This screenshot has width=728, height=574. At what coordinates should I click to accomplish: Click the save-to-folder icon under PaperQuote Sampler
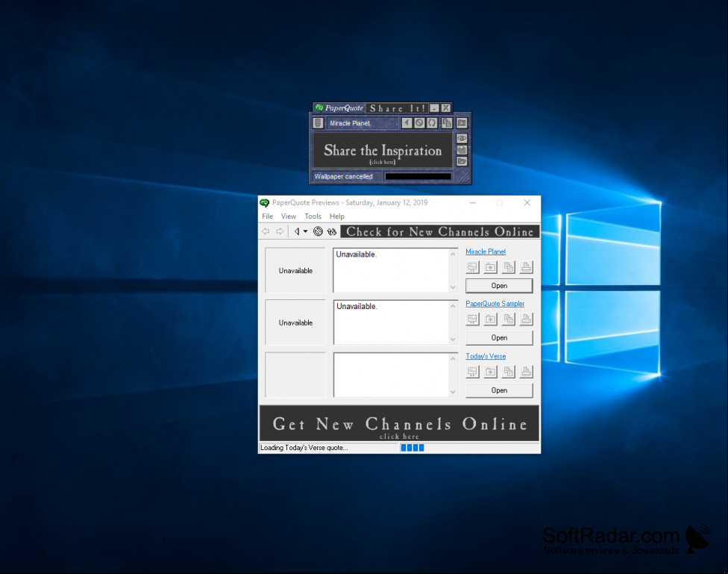coord(490,319)
